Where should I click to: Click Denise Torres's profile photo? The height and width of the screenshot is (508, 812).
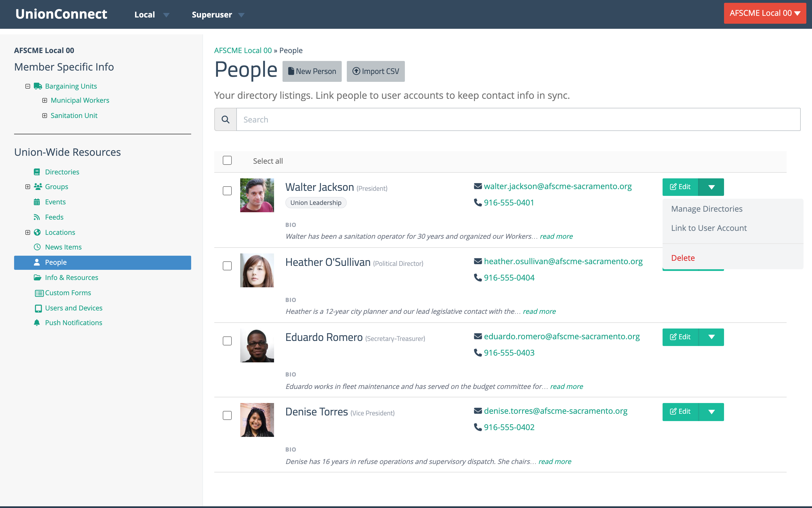pos(257,420)
